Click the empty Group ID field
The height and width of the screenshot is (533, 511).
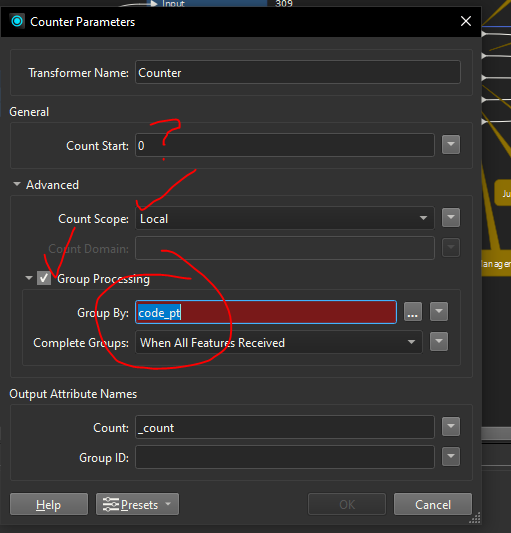[x=285, y=457]
